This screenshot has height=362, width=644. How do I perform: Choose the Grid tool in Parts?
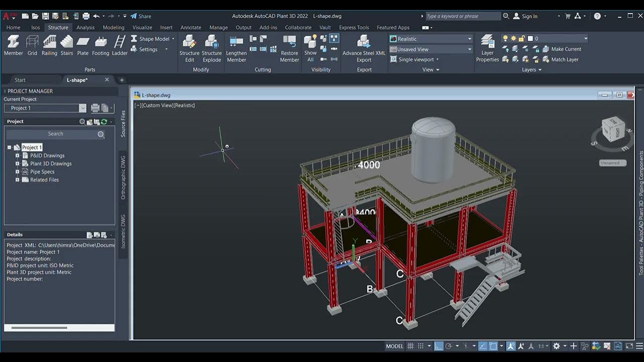32,45
